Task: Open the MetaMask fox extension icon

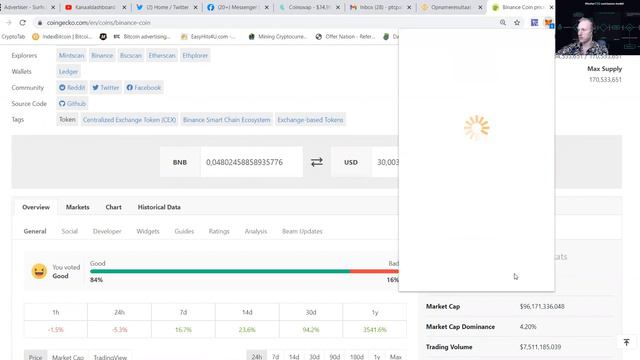Action: [x=548, y=23]
